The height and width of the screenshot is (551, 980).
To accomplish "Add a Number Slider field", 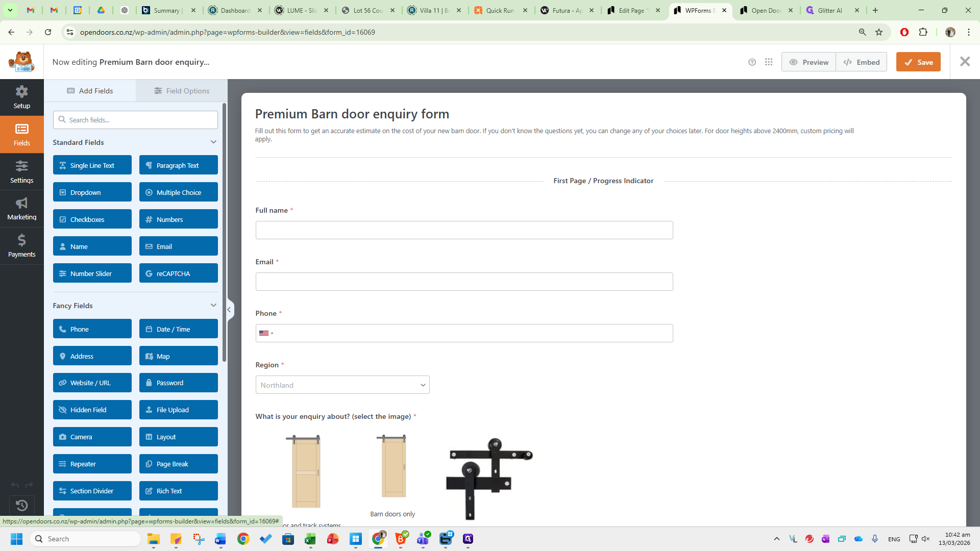I will coord(92,273).
